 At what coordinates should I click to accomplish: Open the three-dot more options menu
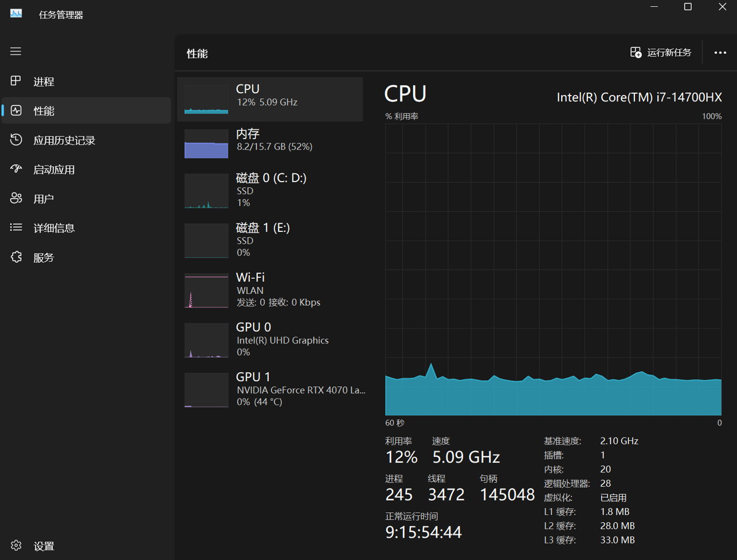[720, 53]
